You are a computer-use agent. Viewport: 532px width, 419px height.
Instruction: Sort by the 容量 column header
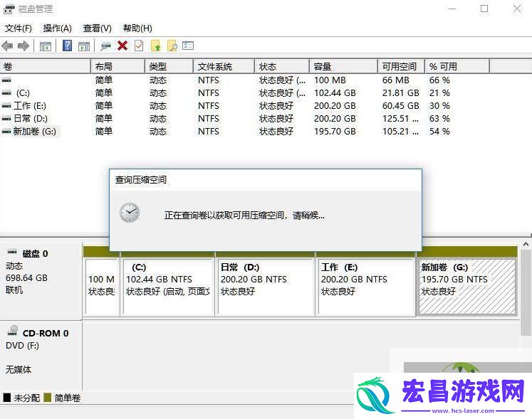click(x=343, y=66)
